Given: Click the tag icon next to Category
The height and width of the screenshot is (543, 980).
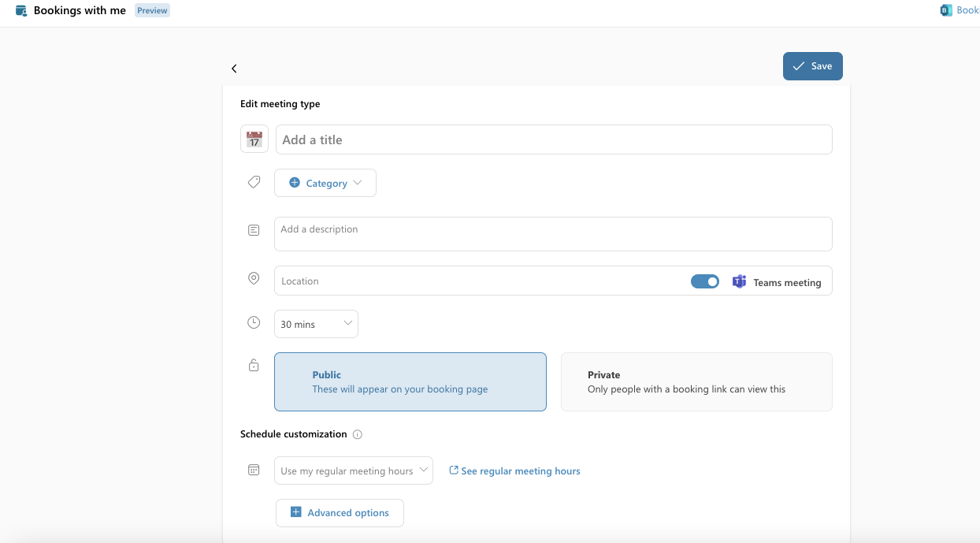Looking at the screenshot, I should click(254, 182).
